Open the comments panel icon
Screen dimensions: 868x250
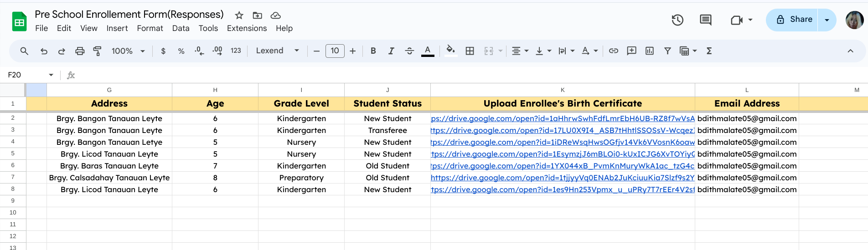click(705, 20)
